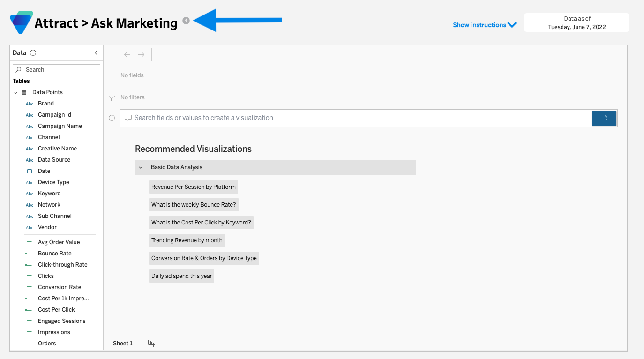Select the Sub Channel field
The width and height of the screenshot is (644, 359).
(x=55, y=216)
